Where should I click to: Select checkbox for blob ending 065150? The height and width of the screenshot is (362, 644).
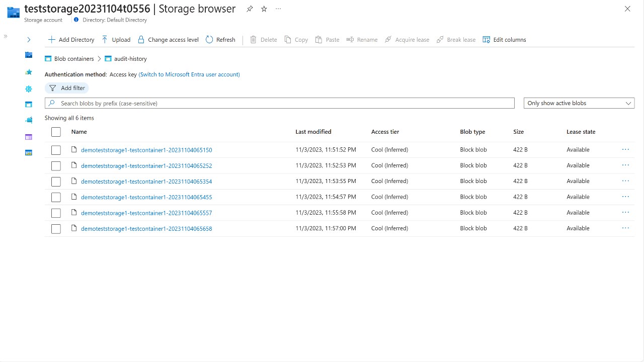(56, 150)
